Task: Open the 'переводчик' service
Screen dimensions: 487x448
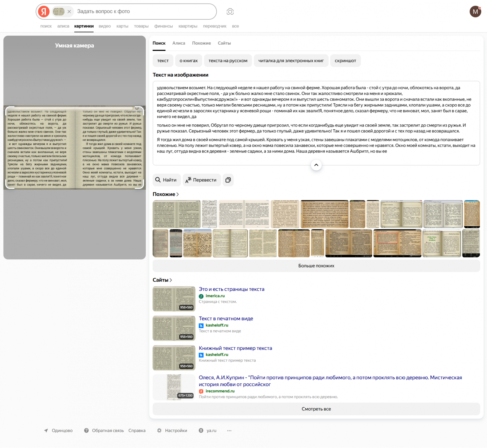Action: [215, 26]
